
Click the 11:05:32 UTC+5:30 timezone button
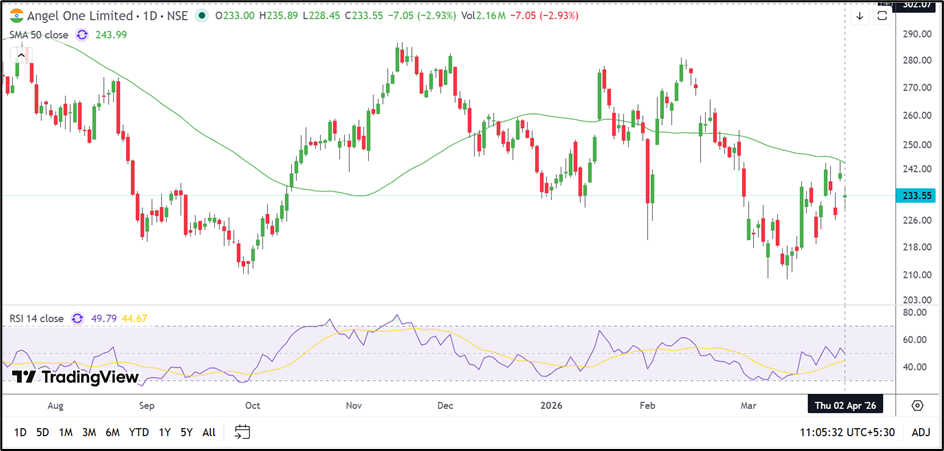click(847, 432)
